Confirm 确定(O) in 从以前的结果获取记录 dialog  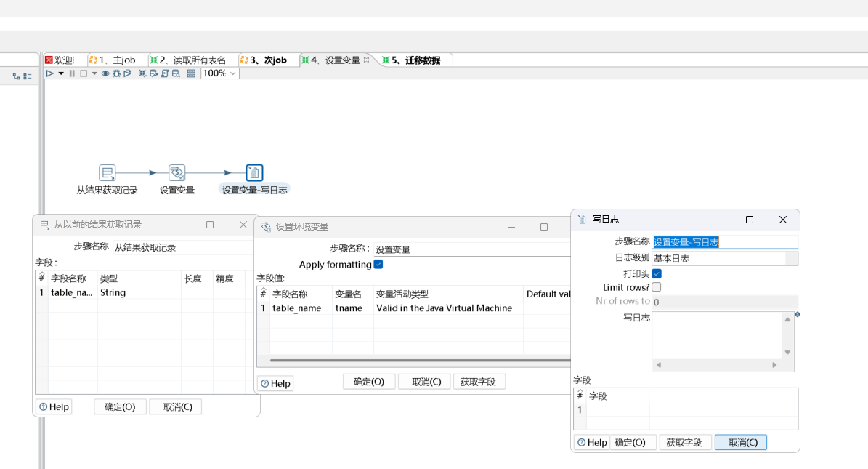point(120,407)
